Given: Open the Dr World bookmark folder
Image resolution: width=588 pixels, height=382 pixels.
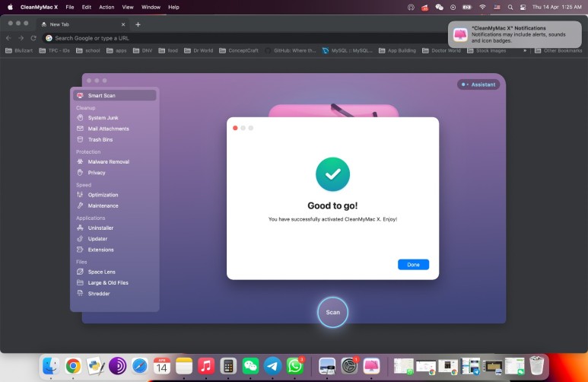Looking at the screenshot, I should 199,51.
